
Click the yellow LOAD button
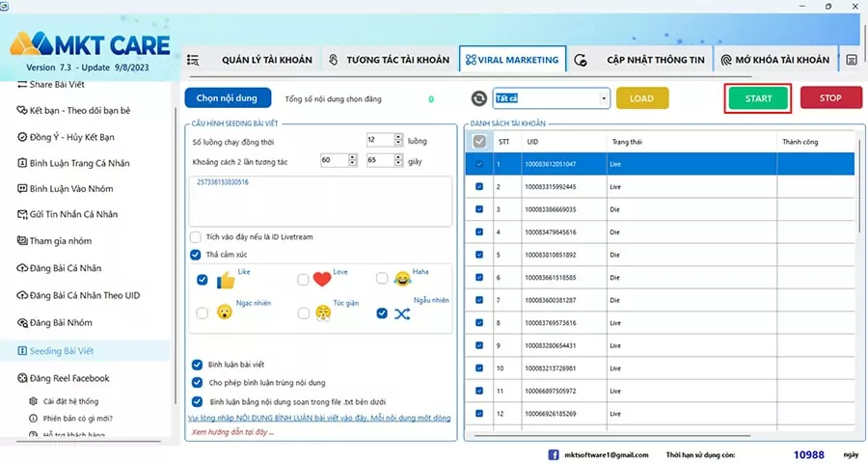[x=642, y=98]
